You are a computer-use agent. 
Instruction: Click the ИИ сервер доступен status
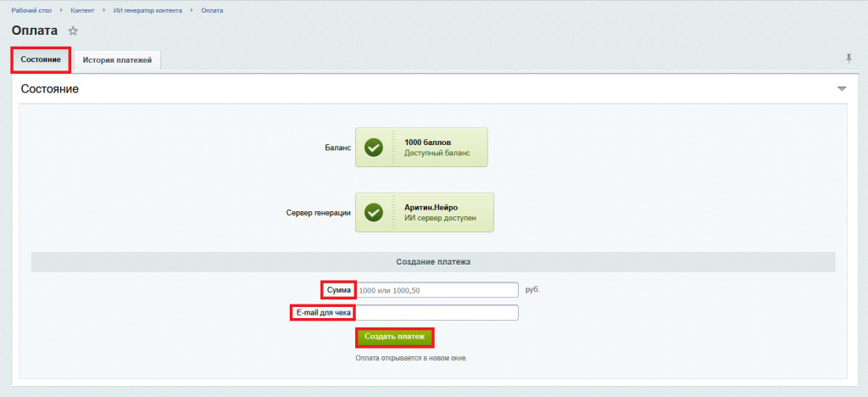pos(440,218)
